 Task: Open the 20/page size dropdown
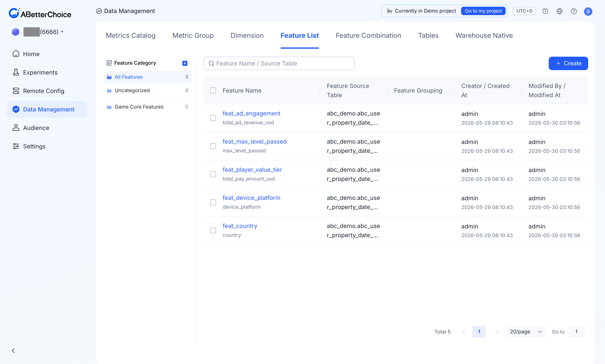526,332
